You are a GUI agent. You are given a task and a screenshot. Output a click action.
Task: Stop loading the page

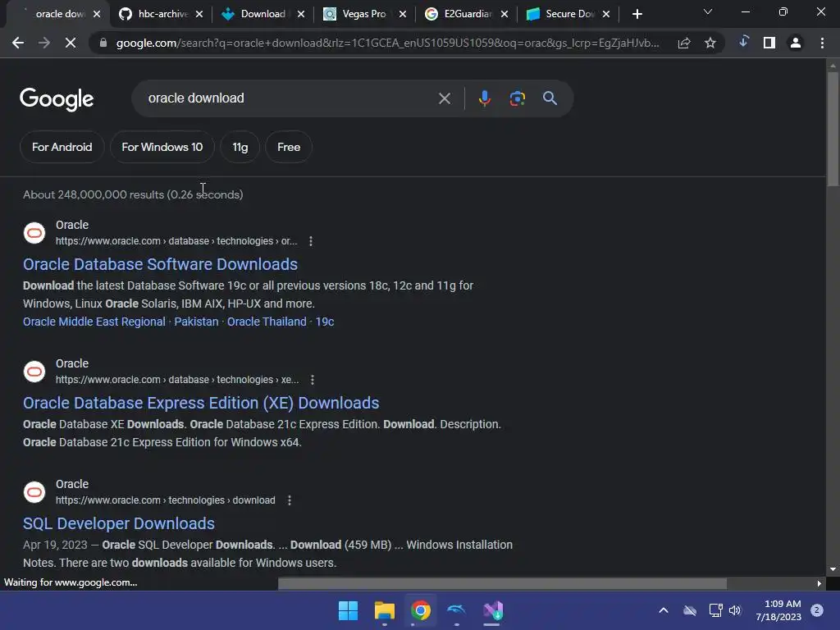pos(71,43)
